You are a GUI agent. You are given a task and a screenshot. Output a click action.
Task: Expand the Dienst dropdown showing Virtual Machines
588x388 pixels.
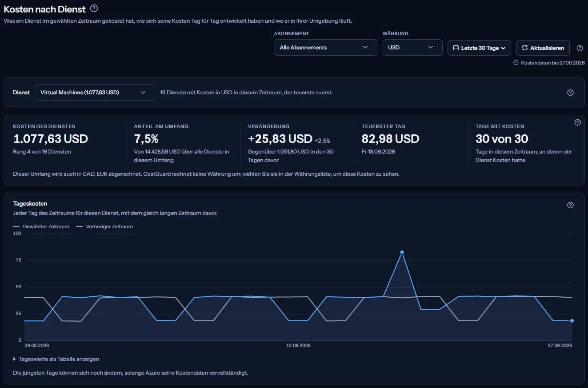(95, 93)
